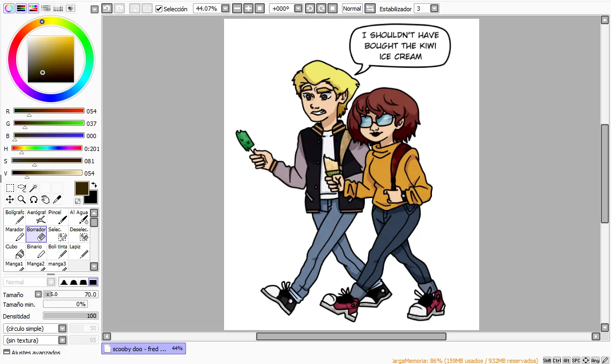Image resolution: width=611 pixels, height=364 pixels.
Task: Expand the círculo simple brush shape dropdown
Action: [x=62, y=329]
